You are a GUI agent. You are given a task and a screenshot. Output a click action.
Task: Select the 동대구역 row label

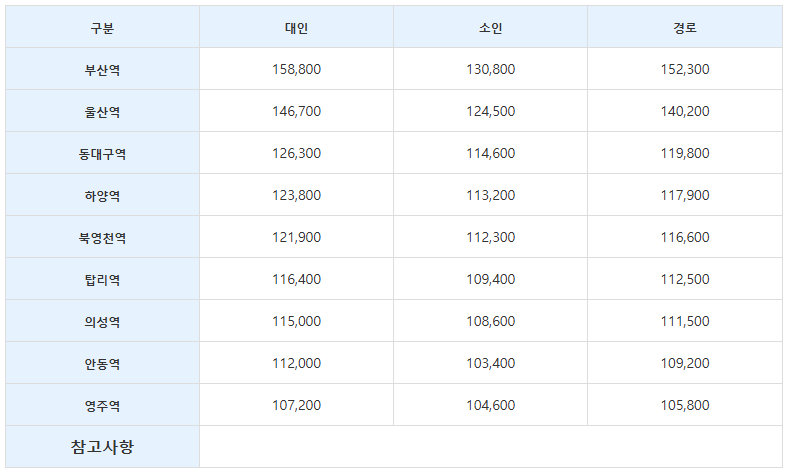pyautogui.click(x=102, y=154)
